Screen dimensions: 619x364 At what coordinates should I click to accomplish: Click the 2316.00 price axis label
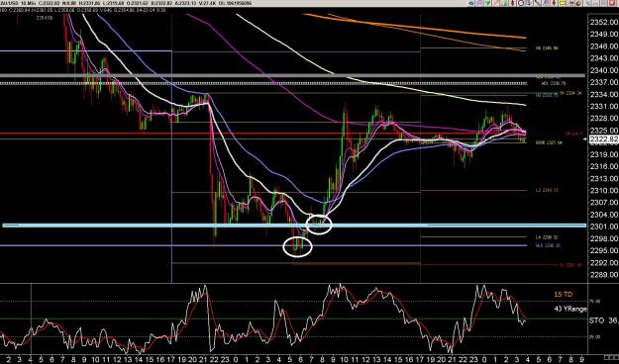[603, 166]
